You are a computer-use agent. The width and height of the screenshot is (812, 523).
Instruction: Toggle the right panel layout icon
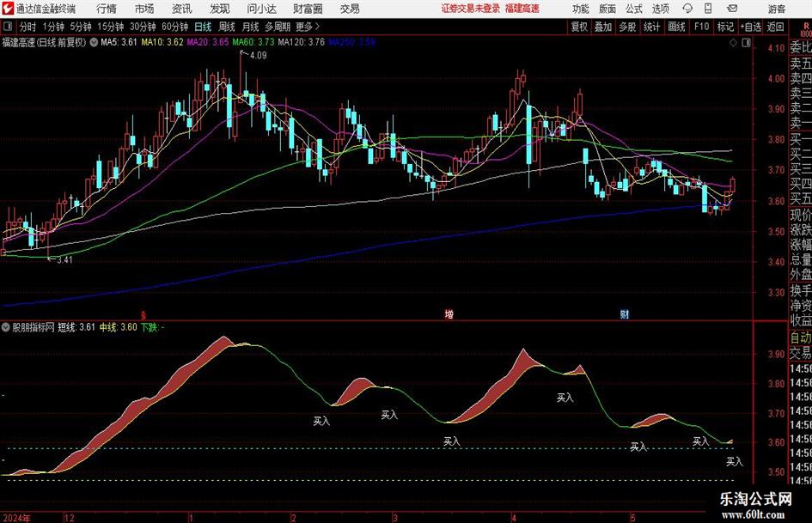pos(746,43)
